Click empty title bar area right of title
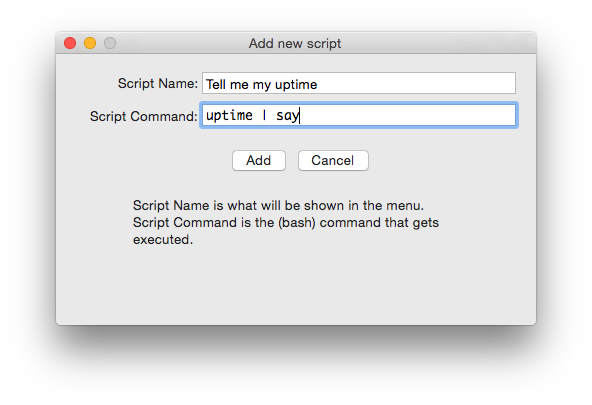 coord(438,43)
